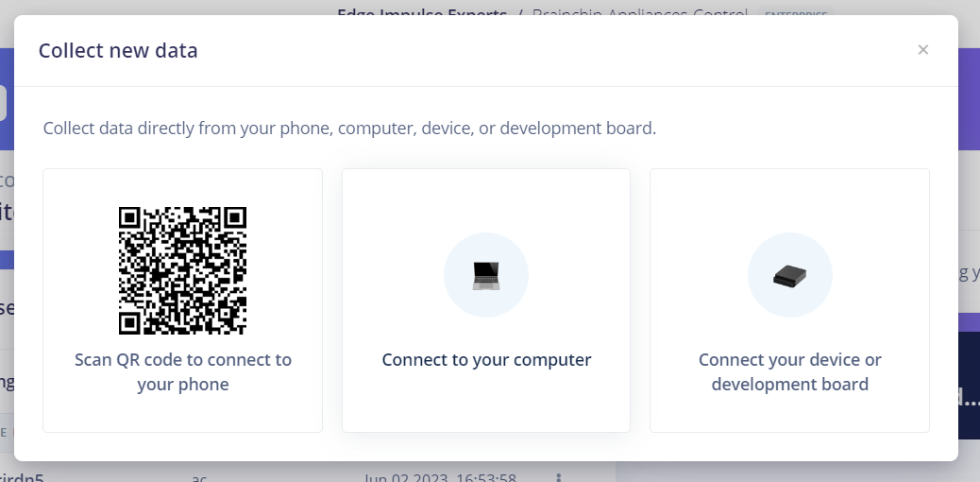
Task: Close the Collect new data dialog
Action: point(922,49)
